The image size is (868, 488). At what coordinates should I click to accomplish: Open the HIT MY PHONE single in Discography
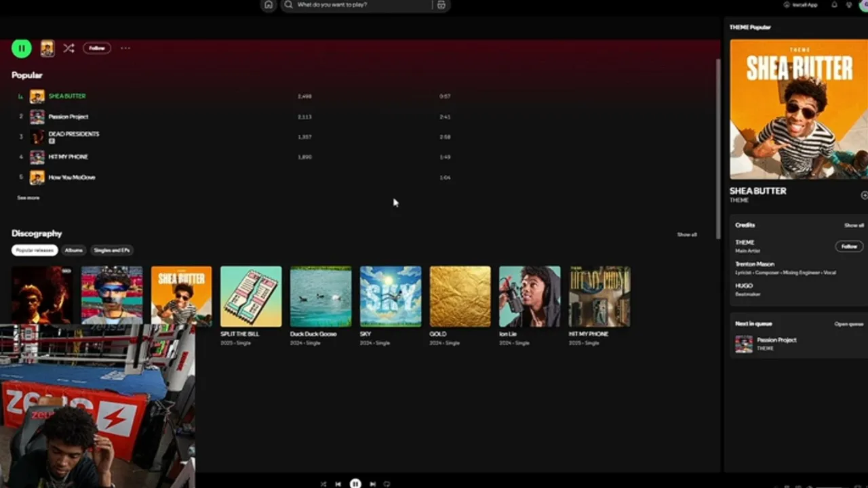599,296
